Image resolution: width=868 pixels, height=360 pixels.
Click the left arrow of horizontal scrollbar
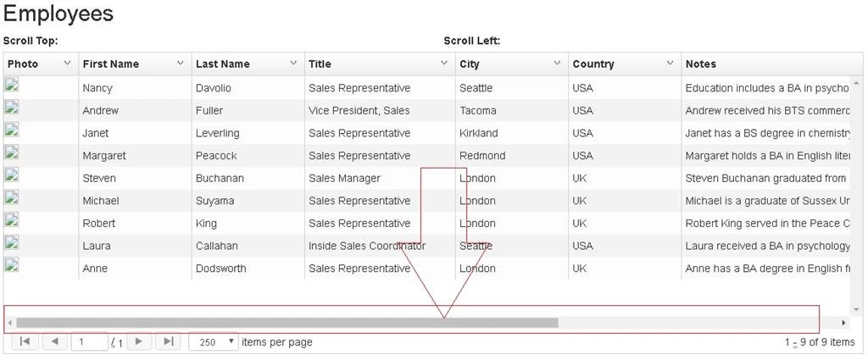click(9, 323)
